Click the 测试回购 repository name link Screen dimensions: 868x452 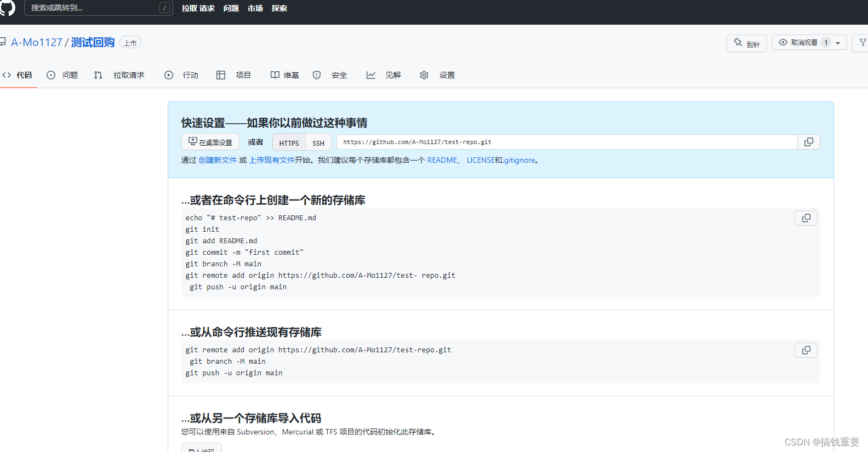(93, 42)
